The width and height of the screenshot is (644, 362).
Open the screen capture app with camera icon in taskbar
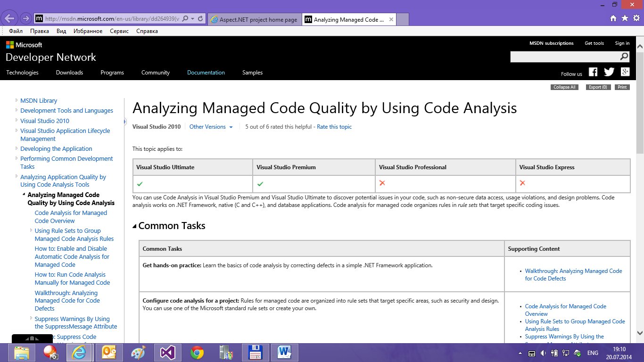coord(51,352)
